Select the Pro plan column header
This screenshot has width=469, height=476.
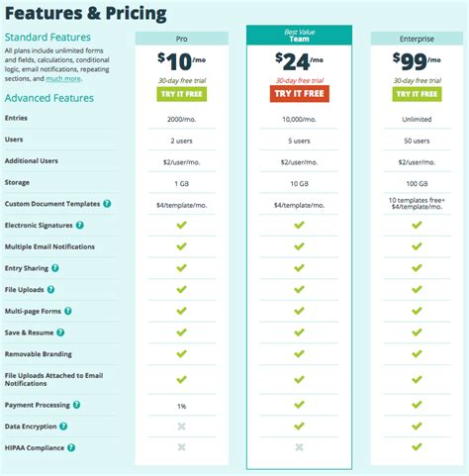click(x=182, y=39)
